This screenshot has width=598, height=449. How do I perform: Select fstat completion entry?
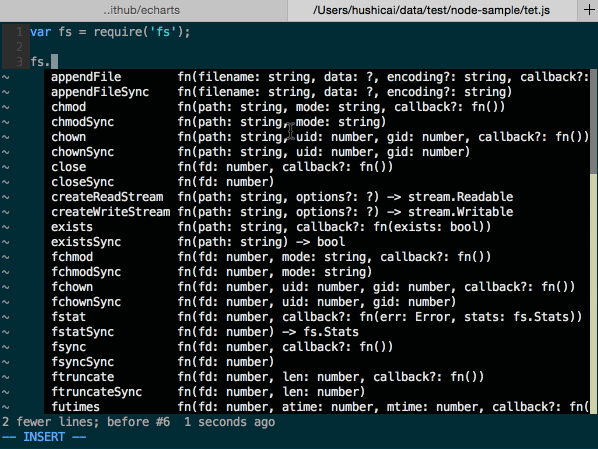point(317,317)
